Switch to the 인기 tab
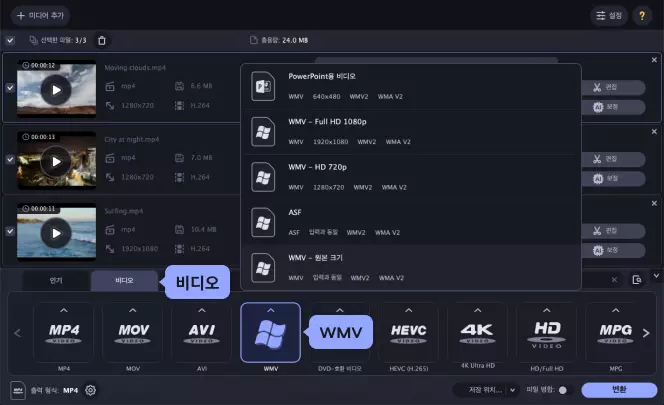664x405 pixels. coord(56,280)
